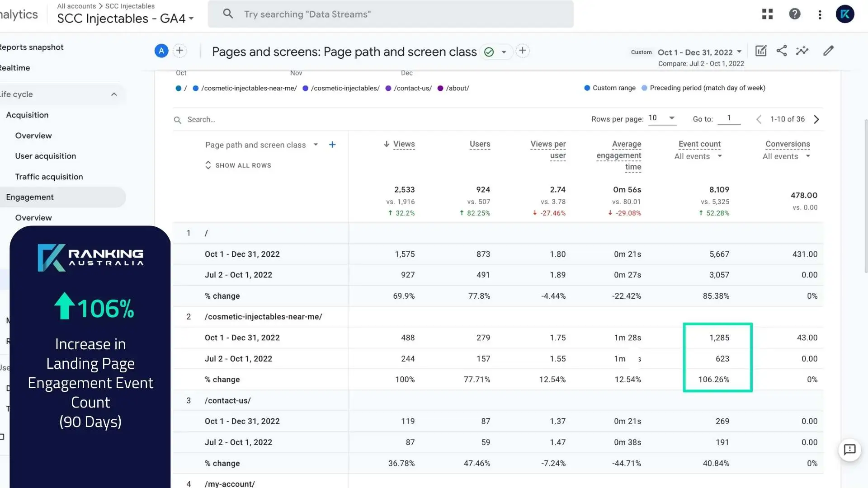868x488 pixels.
Task: Select Engagement in the sidebar
Action: point(30,197)
